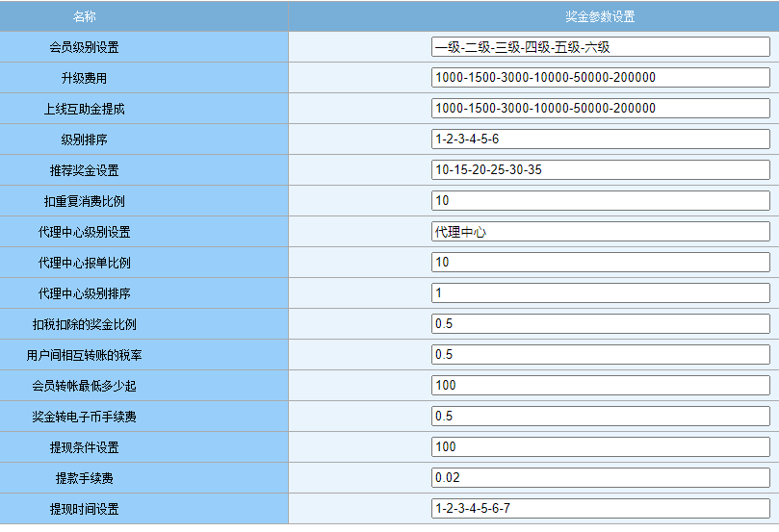Focus the 代理中心级别设置 text field
779x532 pixels.
coord(601,232)
